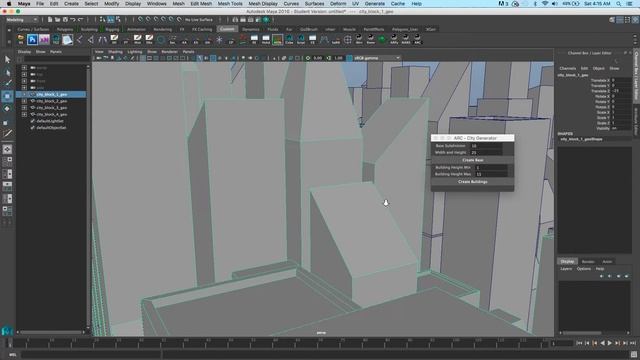Click Create Base in City Generator

pos(473,160)
